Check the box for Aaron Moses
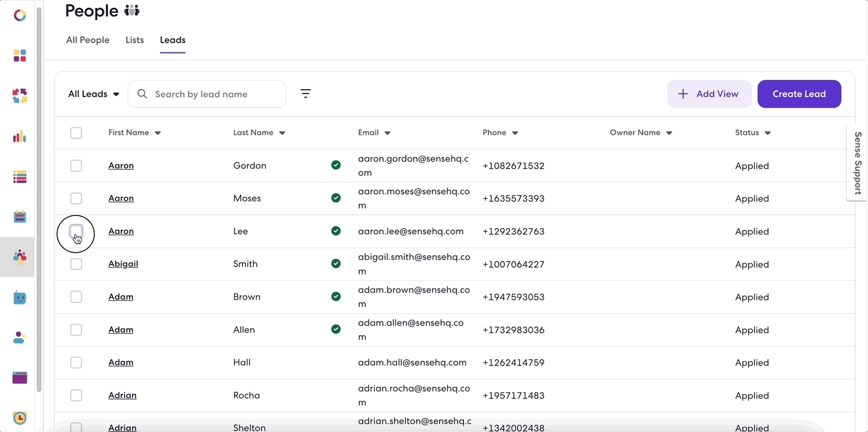Viewport: 868px width, 432px height. point(76,198)
